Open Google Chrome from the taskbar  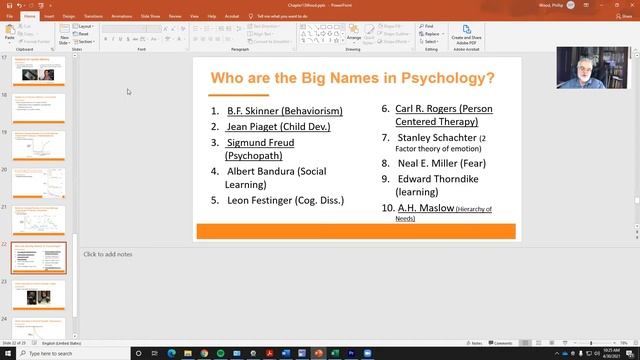click(x=204, y=353)
